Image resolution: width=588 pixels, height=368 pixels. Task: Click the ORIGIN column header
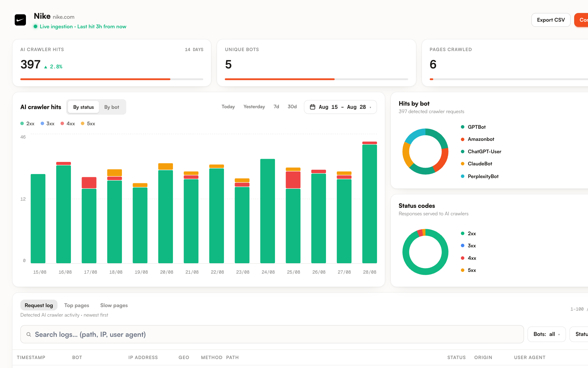tap(483, 357)
